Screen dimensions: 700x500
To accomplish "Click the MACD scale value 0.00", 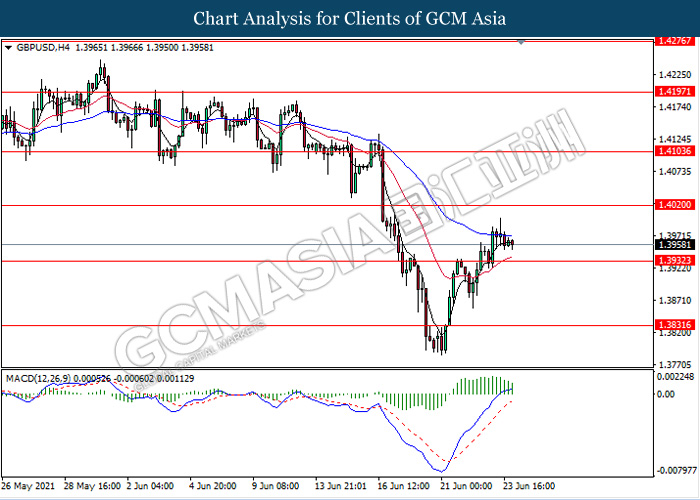I will [x=665, y=394].
